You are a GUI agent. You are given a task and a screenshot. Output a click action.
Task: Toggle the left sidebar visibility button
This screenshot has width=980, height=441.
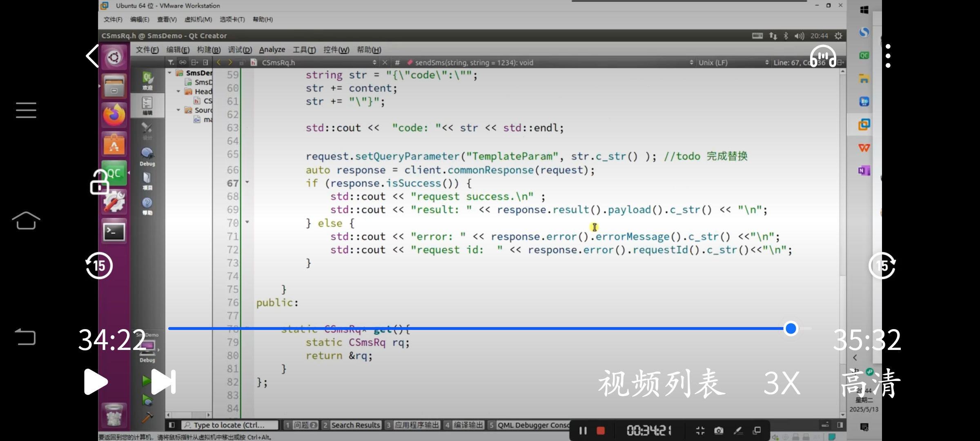(x=172, y=425)
